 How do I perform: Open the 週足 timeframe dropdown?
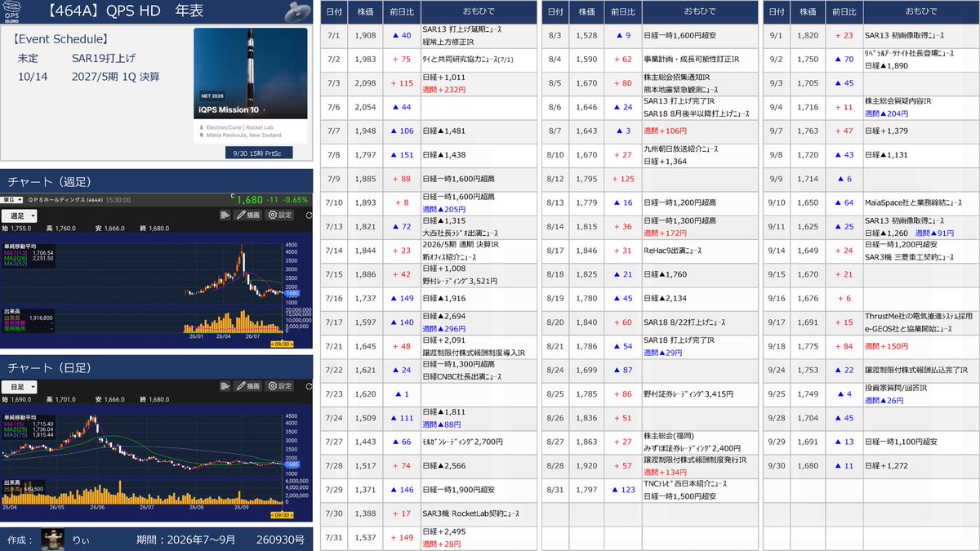(20, 216)
